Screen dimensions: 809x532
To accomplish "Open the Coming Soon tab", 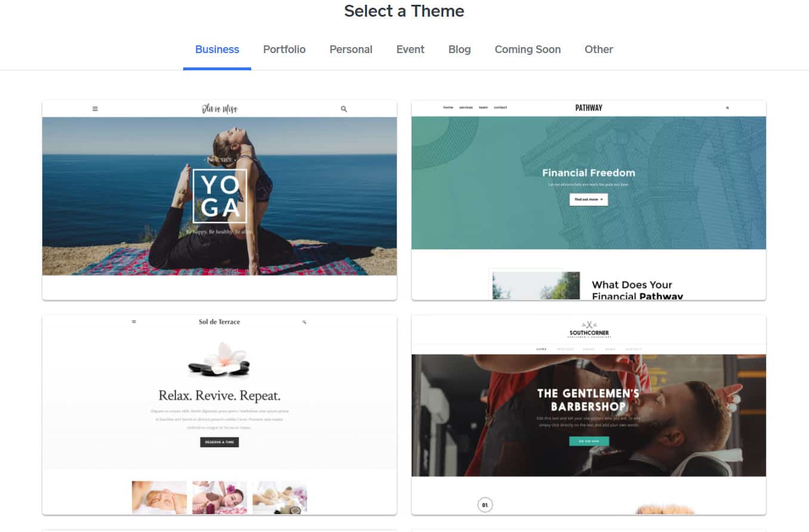I will click(527, 50).
